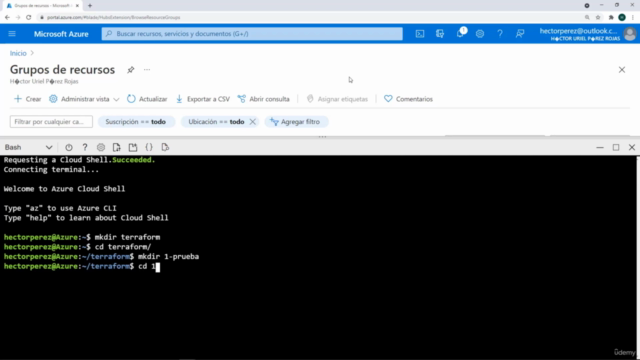640x360 pixels.
Task: Click the browser address bar
Action: tap(310, 17)
